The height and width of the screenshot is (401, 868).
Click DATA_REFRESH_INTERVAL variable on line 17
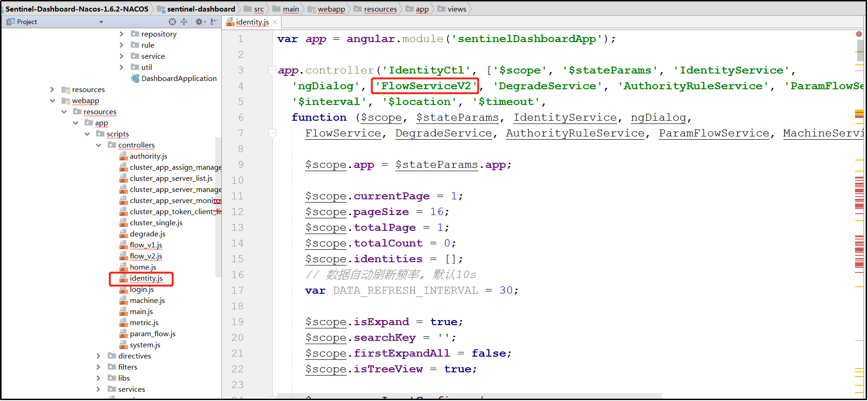coord(405,290)
